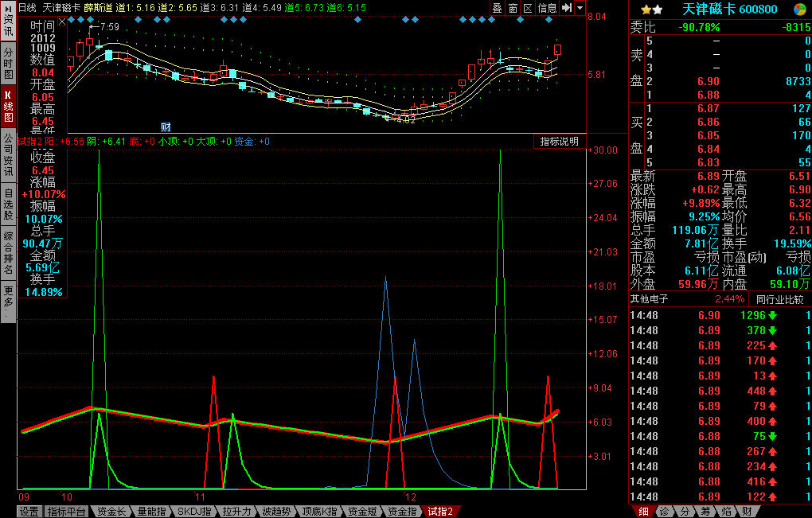
Task: Click buy level 5 price 6.83
Action: point(709,162)
